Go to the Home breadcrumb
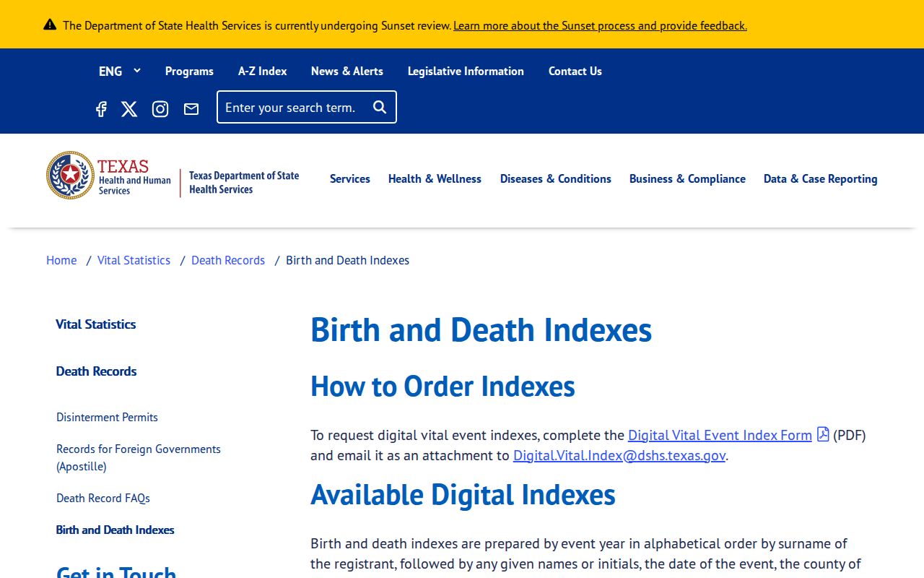 [x=61, y=260]
